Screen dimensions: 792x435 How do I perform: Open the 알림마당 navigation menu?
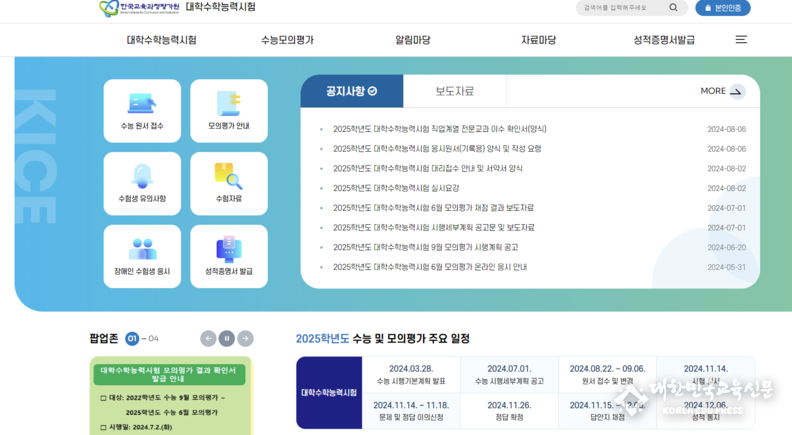click(x=413, y=40)
